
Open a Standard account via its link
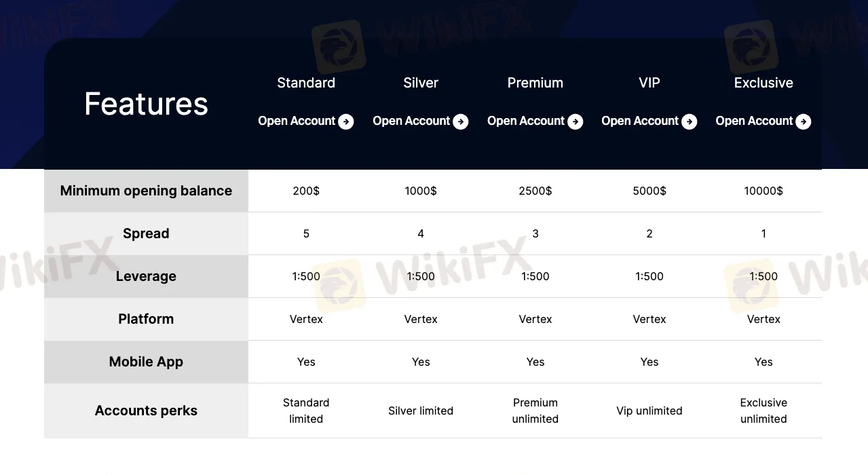coord(297,121)
